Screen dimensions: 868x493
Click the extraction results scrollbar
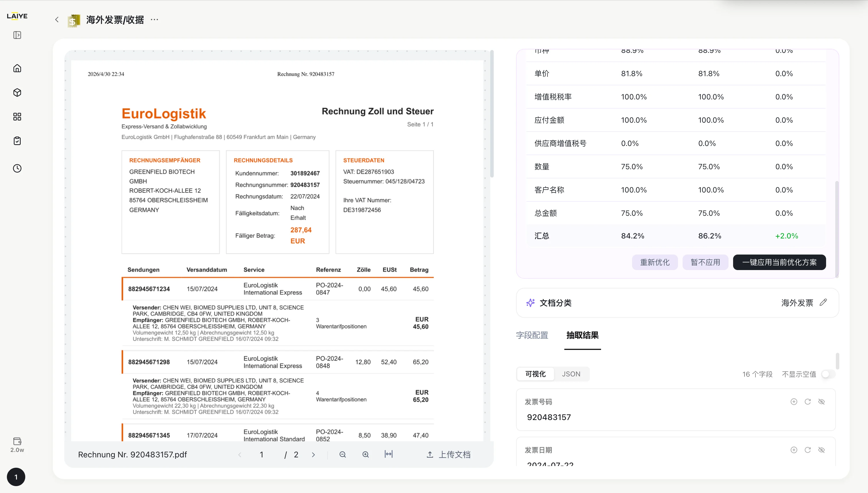click(837, 361)
